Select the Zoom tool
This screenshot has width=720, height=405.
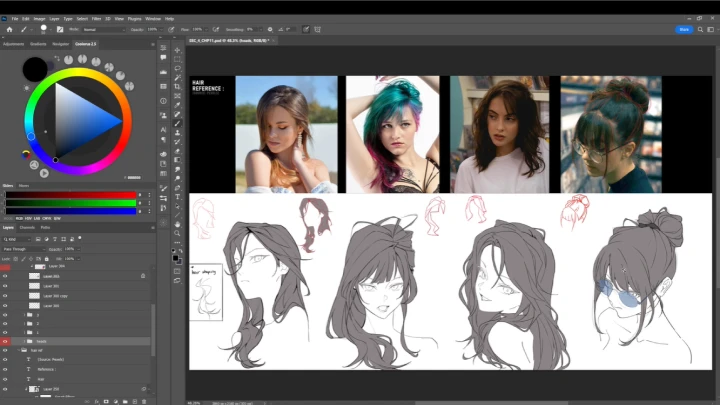177,233
